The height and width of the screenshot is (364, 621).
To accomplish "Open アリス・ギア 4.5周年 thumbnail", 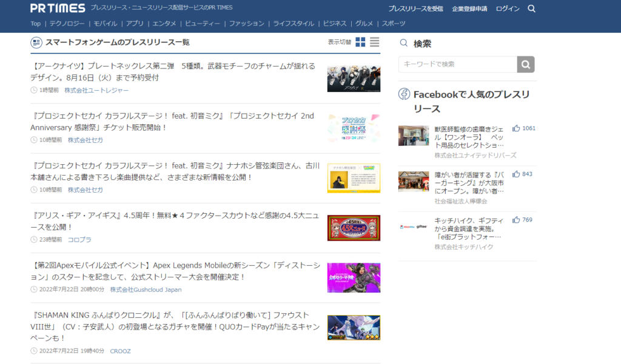I will click(x=354, y=228).
